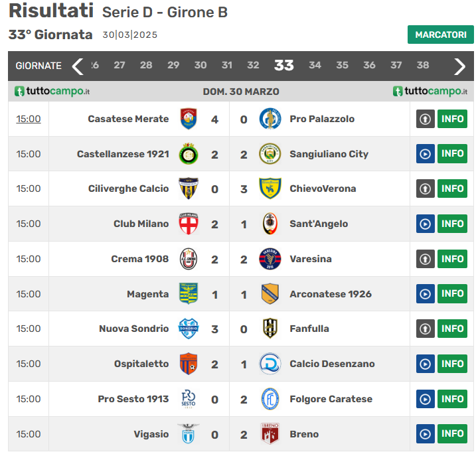The width and height of the screenshot is (476, 456).
Task: Click left tuttocampo.it logo
Action: coord(52,92)
